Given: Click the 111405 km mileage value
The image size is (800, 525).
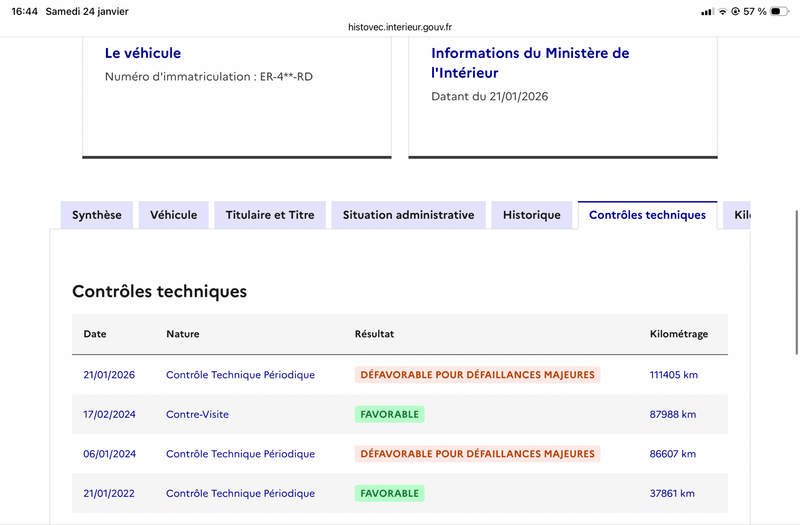Looking at the screenshot, I should pyautogui.click(x=673, y=375).
